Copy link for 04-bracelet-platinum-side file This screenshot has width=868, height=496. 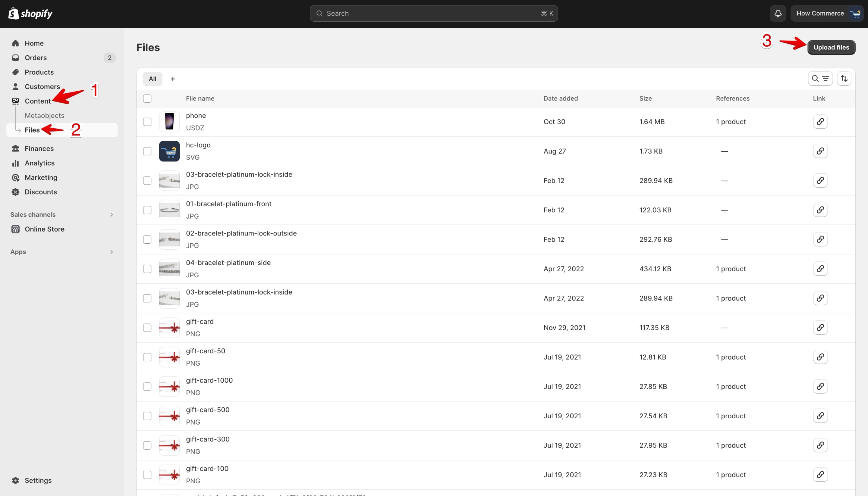coord(820,269)
